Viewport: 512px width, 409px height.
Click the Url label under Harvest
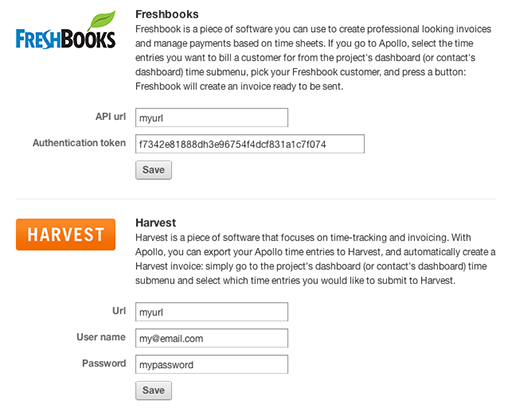pyautogui.click(x=119, y=311)
